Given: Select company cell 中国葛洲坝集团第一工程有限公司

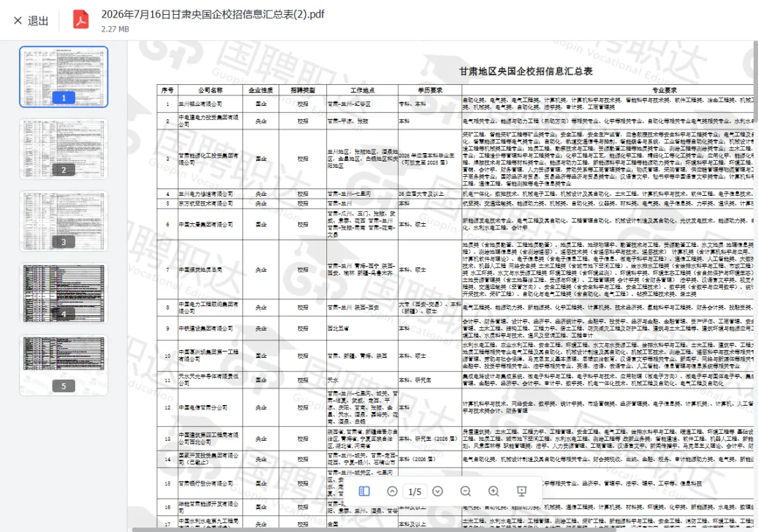Looking at the screenshot, I should pyautogui.click(x=211, y=356).
